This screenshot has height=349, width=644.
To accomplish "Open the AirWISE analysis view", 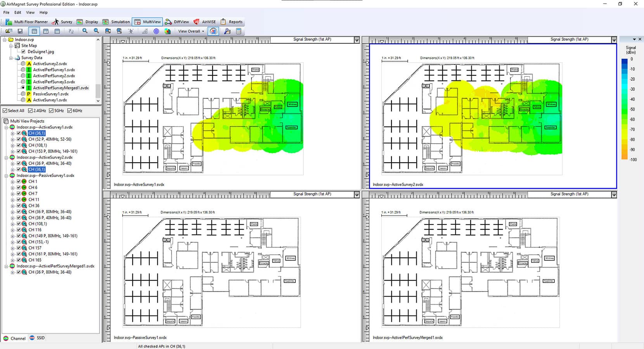I will click(x=204, y=22).
